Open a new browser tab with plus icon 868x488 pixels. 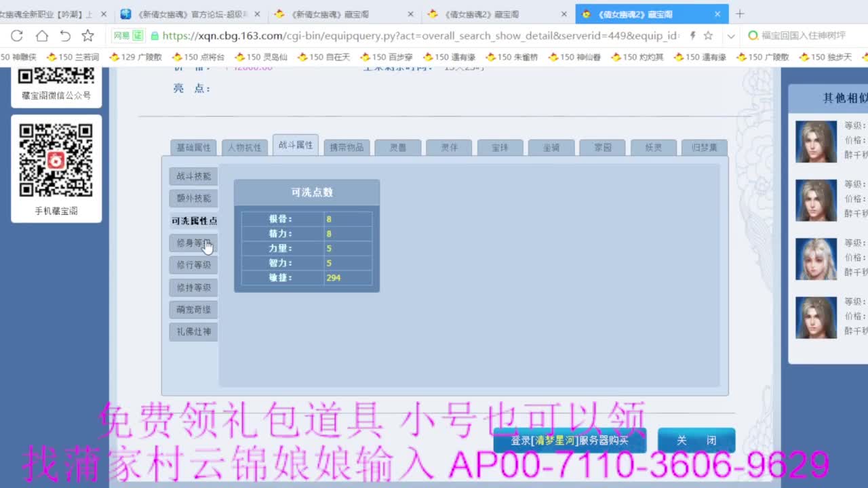click(x=740, y=14)
